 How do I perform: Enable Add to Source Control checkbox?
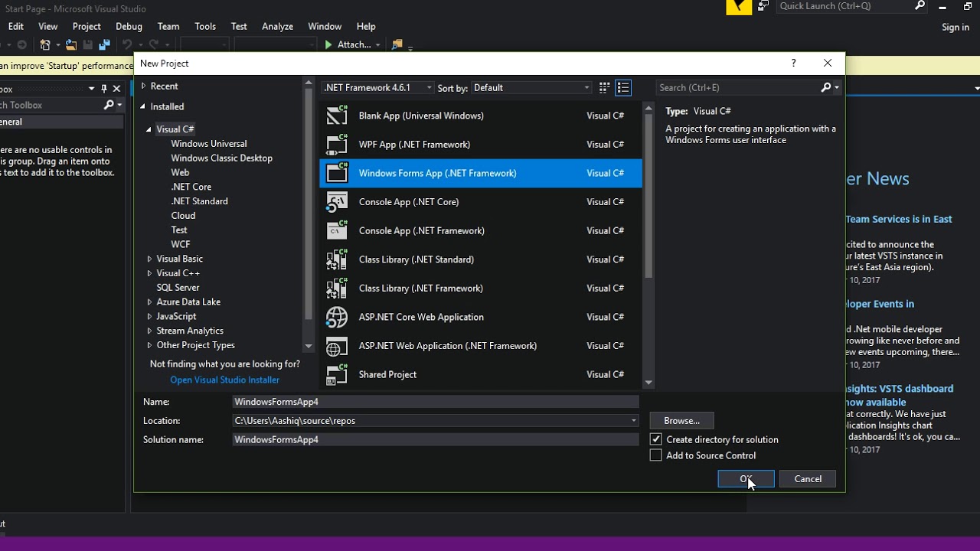(x=655, y=455)
